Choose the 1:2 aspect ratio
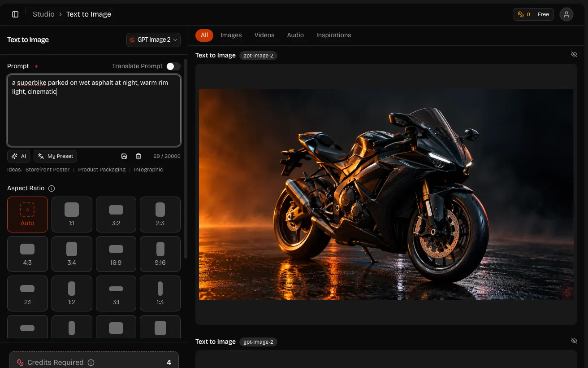 (72, 294)
